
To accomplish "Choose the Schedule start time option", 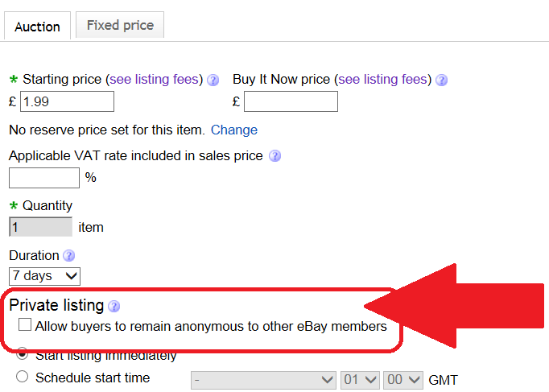I will point(23,377).
